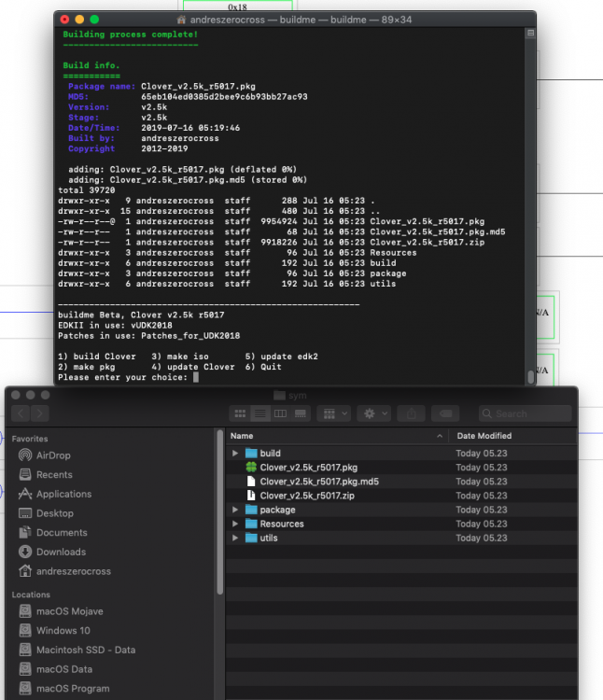Click '5) update edk2' option text
This screenshot has width=603, height=700.
(282, 357)
